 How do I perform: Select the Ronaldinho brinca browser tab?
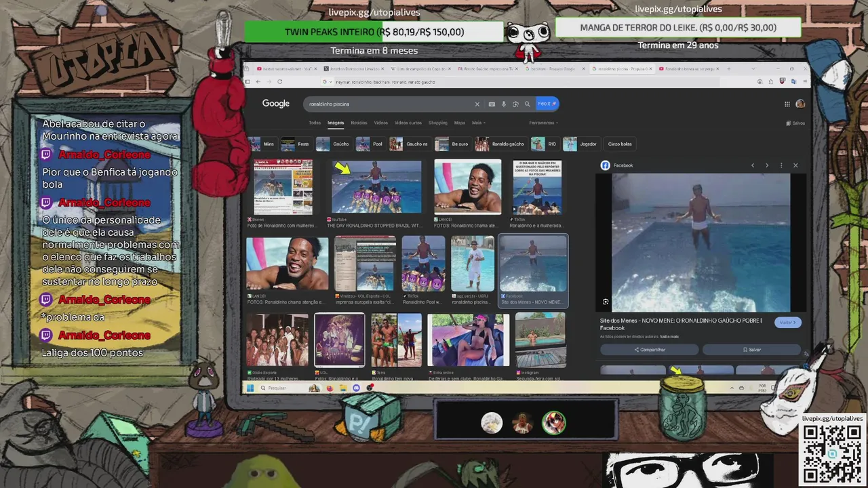(x=688, y=68)
